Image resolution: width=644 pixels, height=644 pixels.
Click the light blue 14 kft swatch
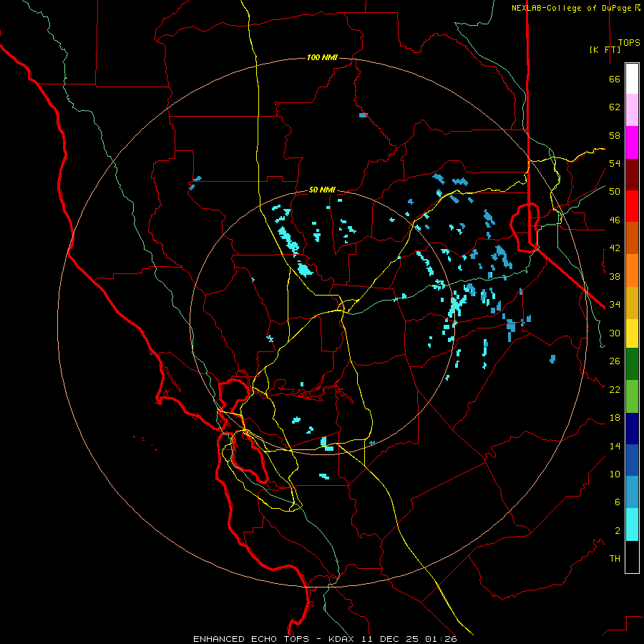(x=632, y=492)
